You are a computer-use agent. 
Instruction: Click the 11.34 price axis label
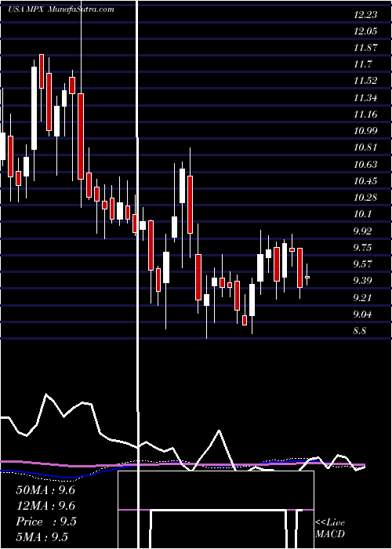(x=365, y=98)
